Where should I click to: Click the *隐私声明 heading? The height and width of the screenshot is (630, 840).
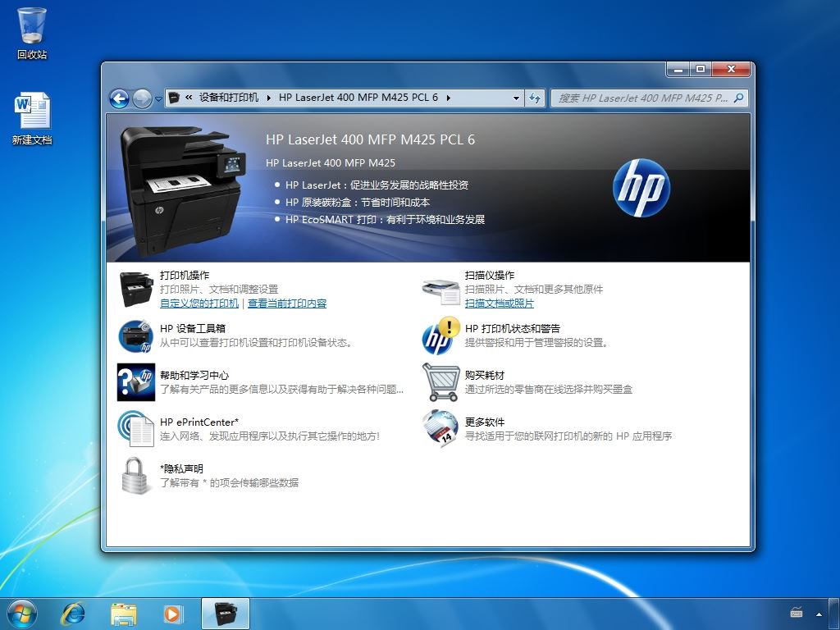(x=181, y=468)
